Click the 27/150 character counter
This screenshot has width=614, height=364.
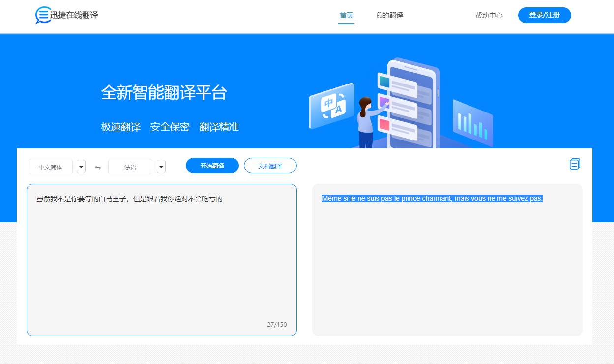coord(277,324)
